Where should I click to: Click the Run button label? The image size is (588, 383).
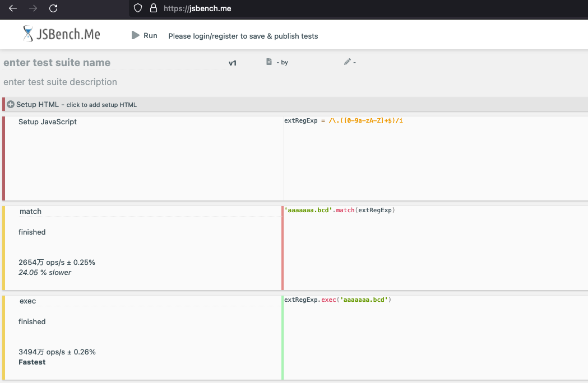point(150,36)
